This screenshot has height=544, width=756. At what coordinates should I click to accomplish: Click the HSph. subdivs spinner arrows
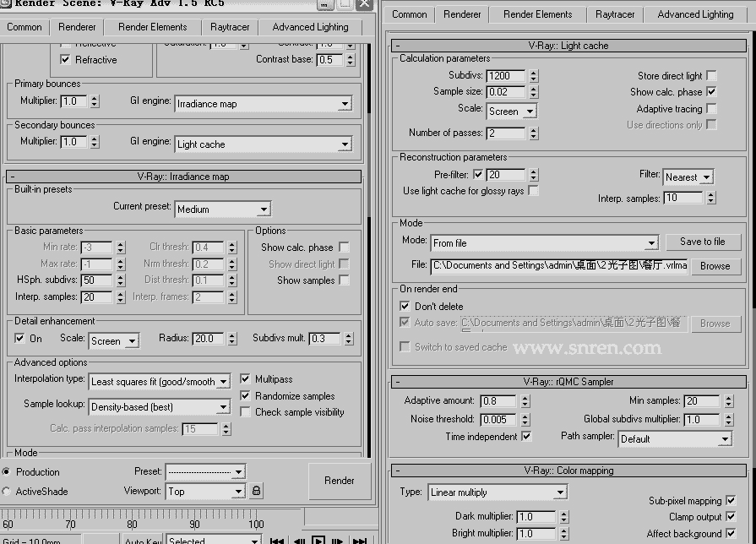pyautogui.click(x=121, y=280)
